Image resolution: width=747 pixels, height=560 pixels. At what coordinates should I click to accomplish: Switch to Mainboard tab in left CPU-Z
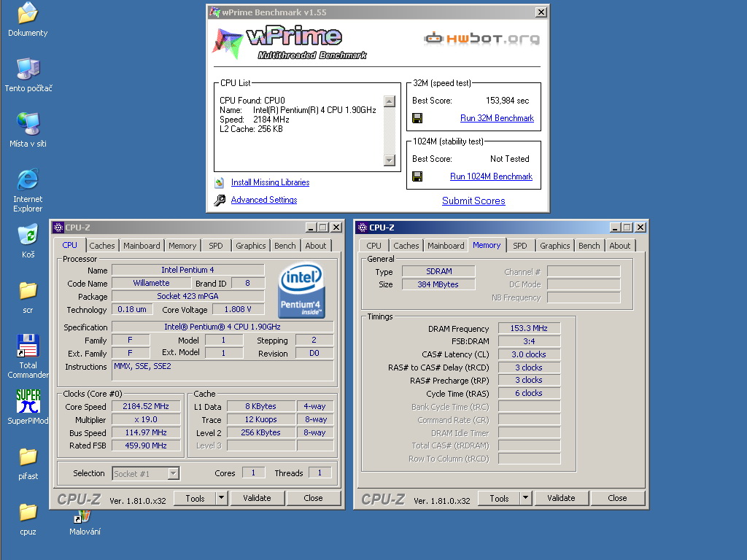(x=142, y=246)
